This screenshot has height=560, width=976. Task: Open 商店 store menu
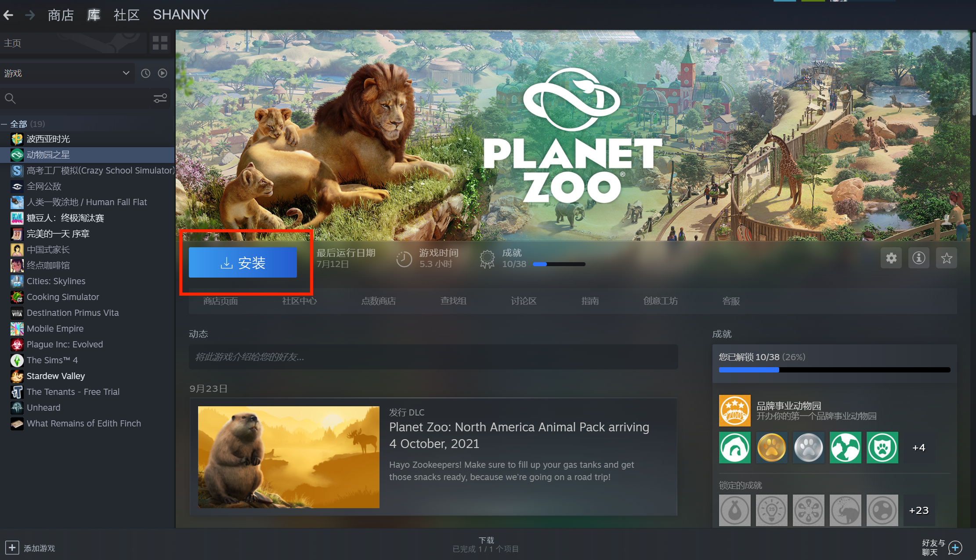coord(61,15)
